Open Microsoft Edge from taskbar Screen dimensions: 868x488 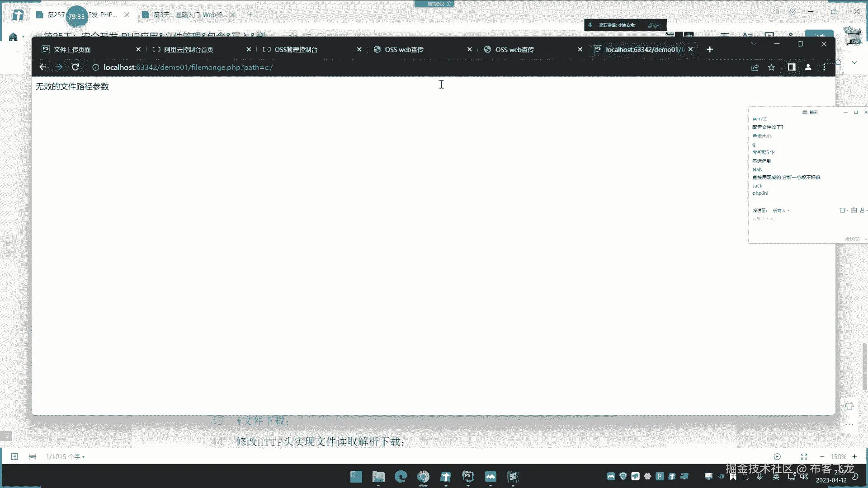[401, 476]
